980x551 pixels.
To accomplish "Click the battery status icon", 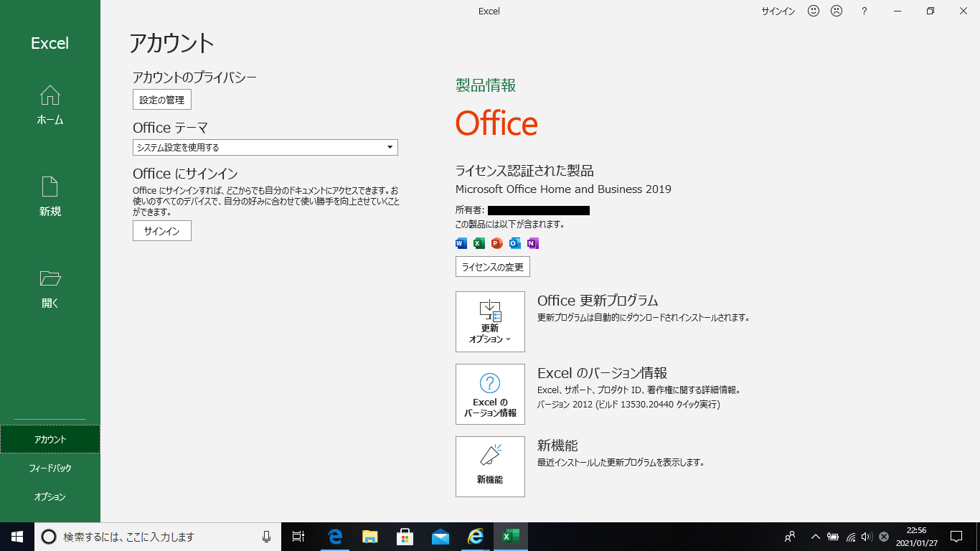I will point(833,537).
